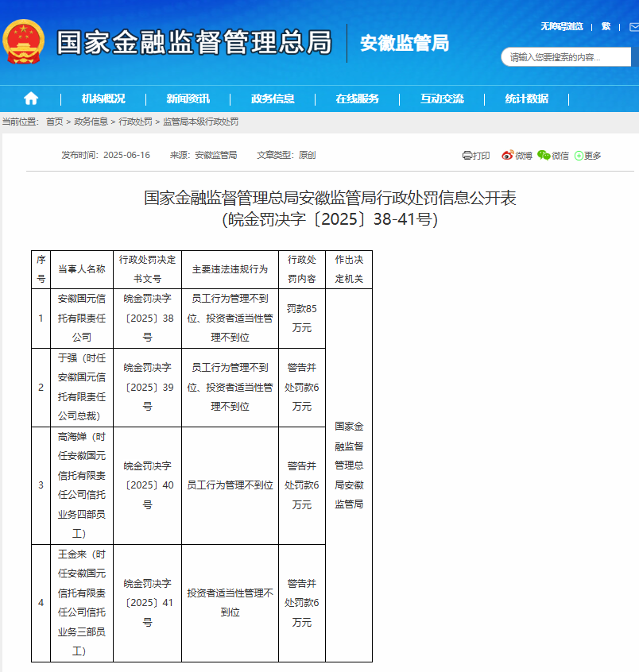The image size is (639, 672).
Task: Click document number 皖金罚决字〔2025〕40号
Action: (x=148, y=485)
